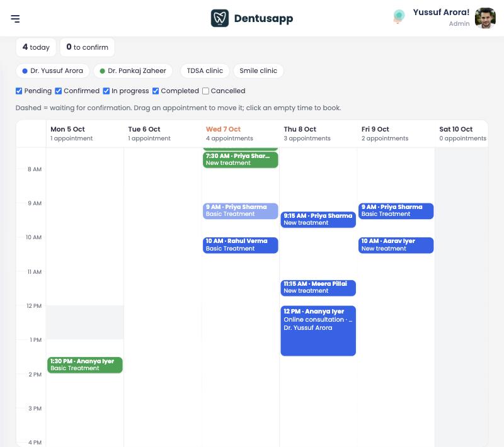Viewport: 504px width, 447px height.
Task: Select the Smile clinic filter
Action: point(258,71)
